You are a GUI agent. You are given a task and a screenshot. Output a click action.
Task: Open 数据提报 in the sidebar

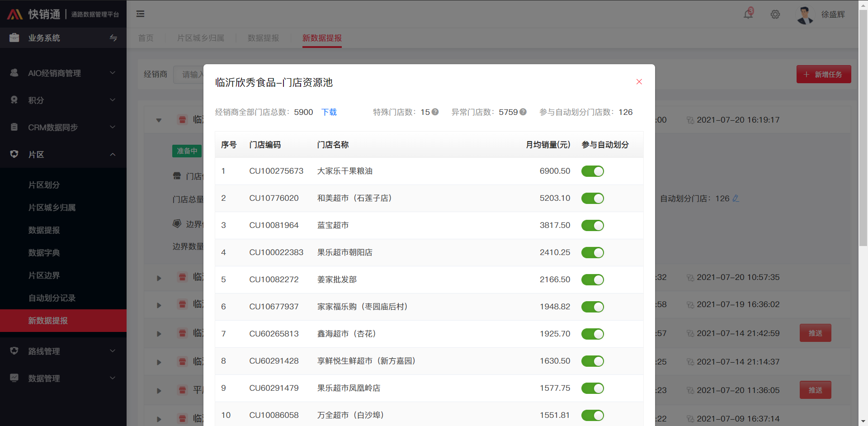click(44, 230)
